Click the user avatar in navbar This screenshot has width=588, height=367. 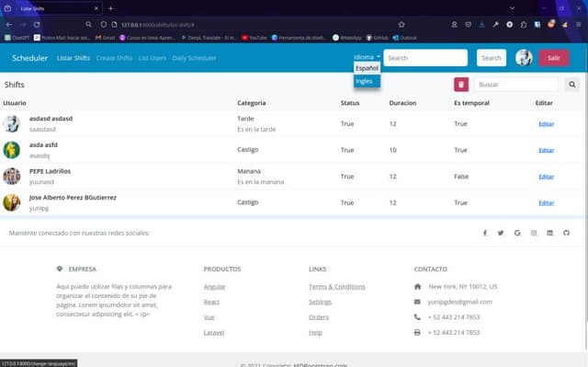coord(524,58)
